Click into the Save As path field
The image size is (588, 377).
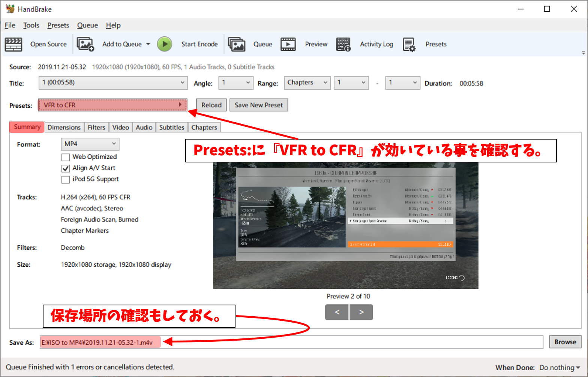[291, 342]
